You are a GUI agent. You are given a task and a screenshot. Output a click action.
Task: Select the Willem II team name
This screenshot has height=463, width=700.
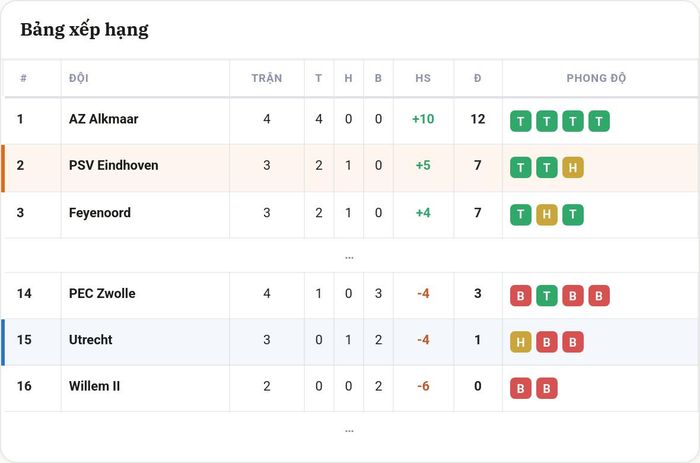94,386
